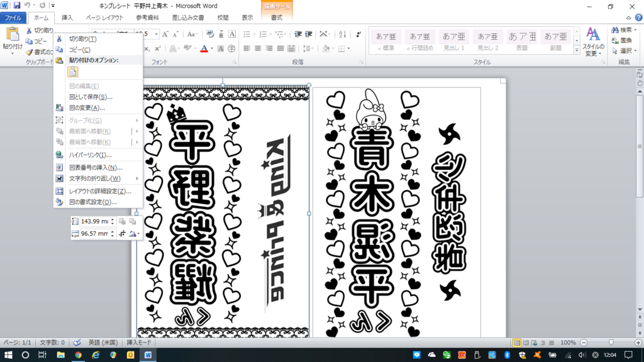The height and width of the screenshot is (362, 644).
Task: Click the paste option icon in context menu
Action: (73, 72)
